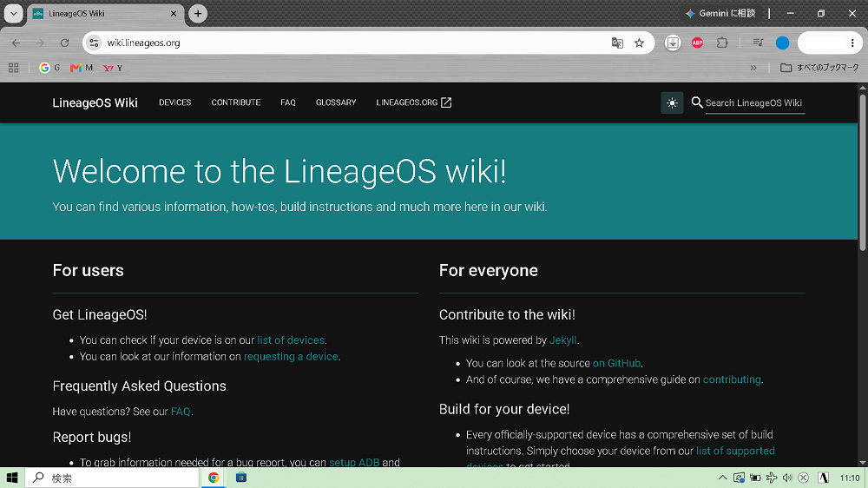Open the Gmail M bookmark
This screenshot has width=868, height=488.
pos(82,68)
